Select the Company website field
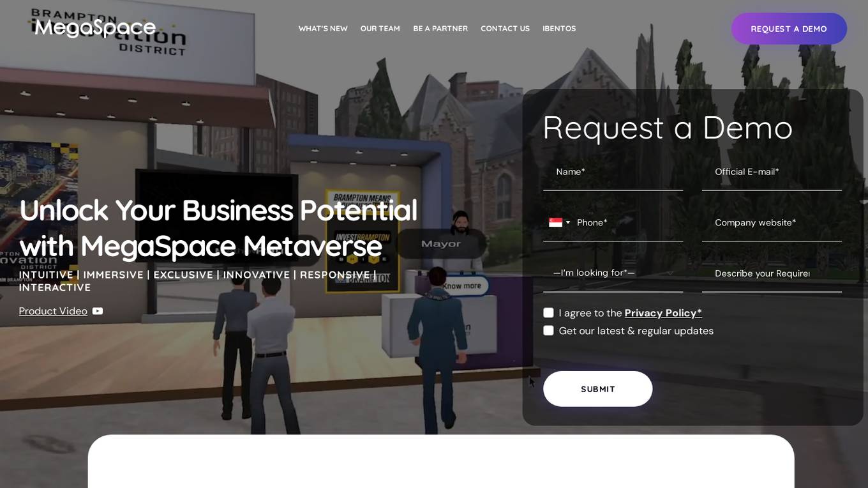The width and height of the screenshot is (868, 488). pos(772,222)
